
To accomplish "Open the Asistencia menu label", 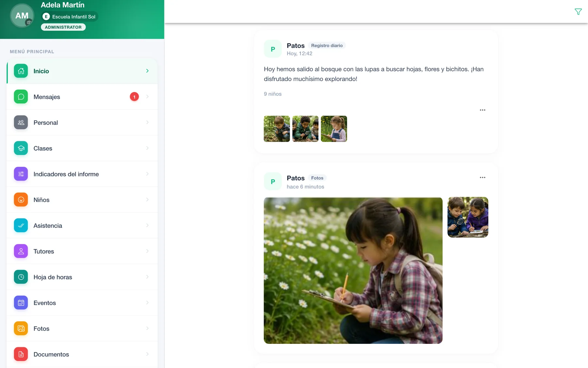I will pos(48,225).
